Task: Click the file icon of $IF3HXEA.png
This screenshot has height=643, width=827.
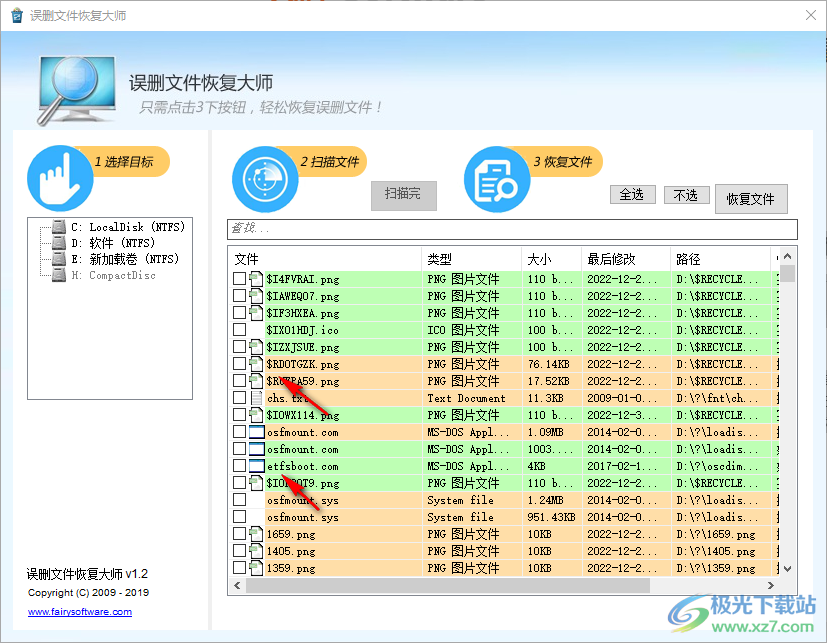Action: point(256,312)
